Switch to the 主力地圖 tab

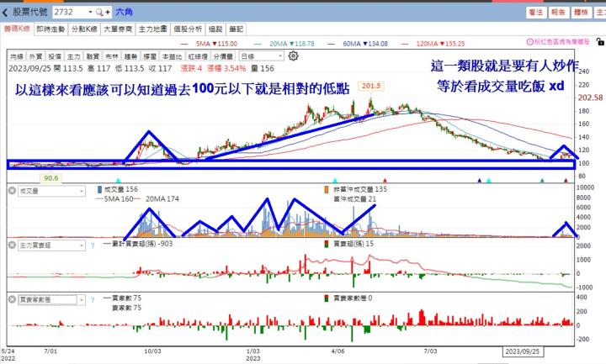pos(152,29)
